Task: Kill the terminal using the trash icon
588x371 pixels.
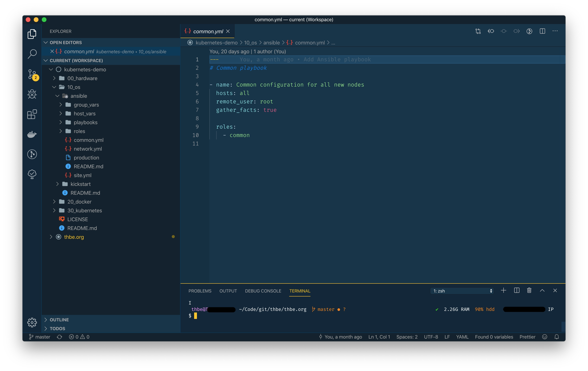Action: [x=529, y=290]
